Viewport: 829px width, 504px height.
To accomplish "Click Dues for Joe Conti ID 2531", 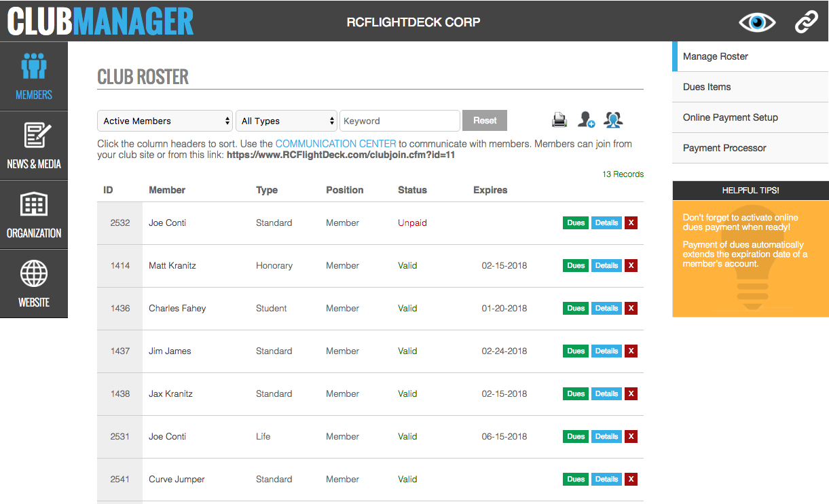I will click(x=576, y=436).
